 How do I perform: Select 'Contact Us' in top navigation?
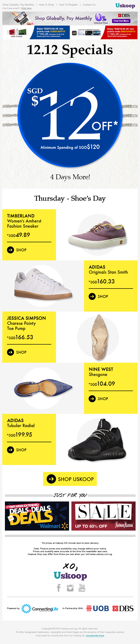89,5
